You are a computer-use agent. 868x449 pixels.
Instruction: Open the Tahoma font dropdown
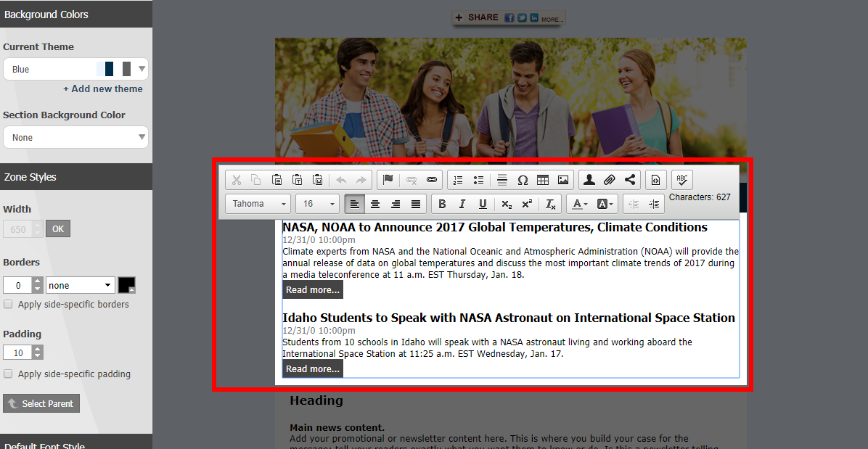click(x=258, y=204)
